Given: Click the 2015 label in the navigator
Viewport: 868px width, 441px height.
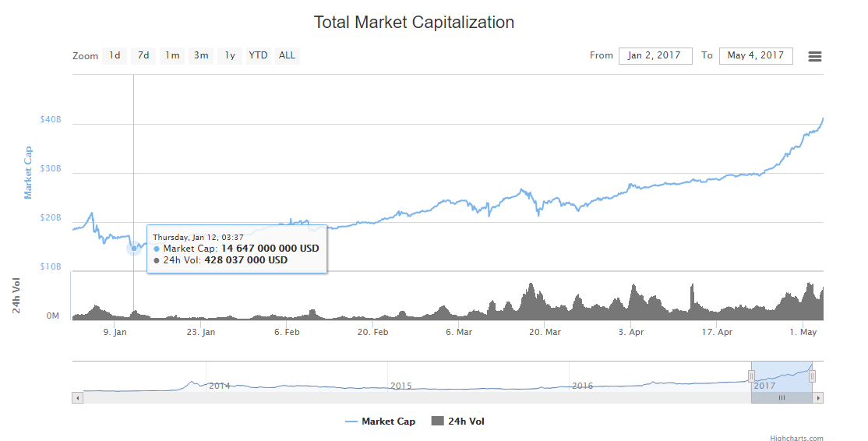Looking at the screenshot, I should (400, 386).
